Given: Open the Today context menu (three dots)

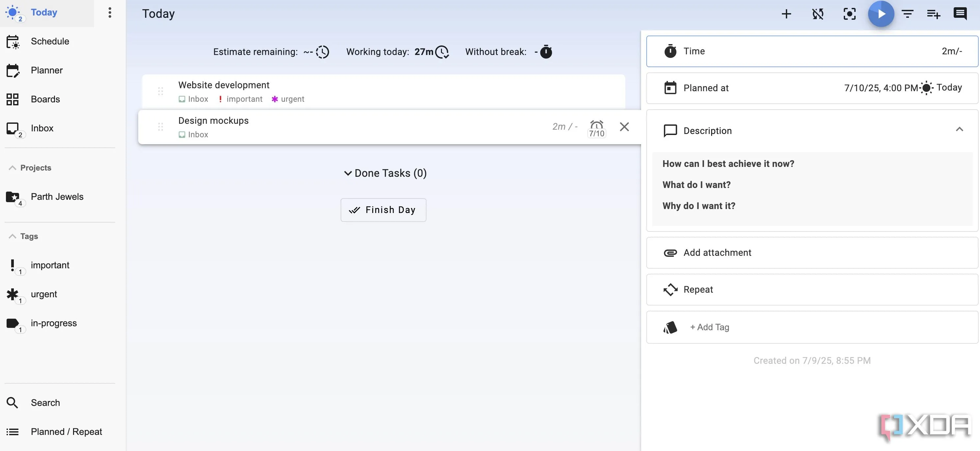Looking at the screenshot, I should pos(110,13).
